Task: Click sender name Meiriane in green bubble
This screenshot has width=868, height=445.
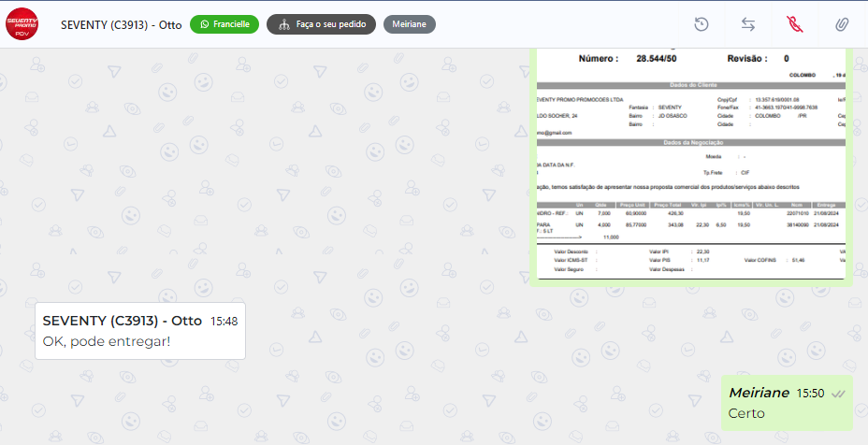Action: pos(759,394)
